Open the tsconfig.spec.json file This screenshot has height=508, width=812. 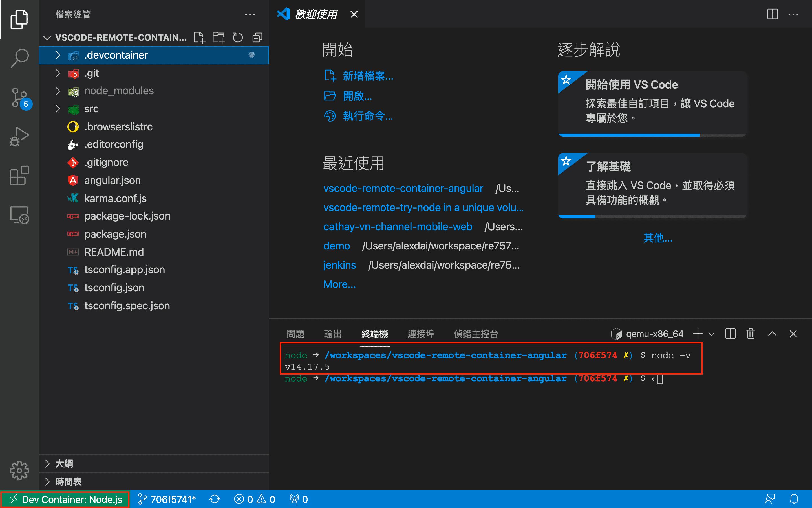154,306
